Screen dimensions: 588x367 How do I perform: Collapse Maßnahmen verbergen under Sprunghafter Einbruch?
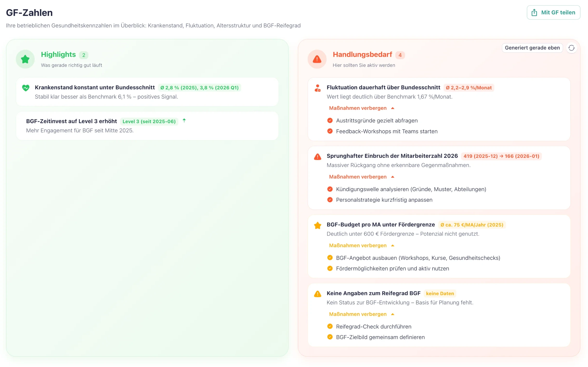[361, 177]
